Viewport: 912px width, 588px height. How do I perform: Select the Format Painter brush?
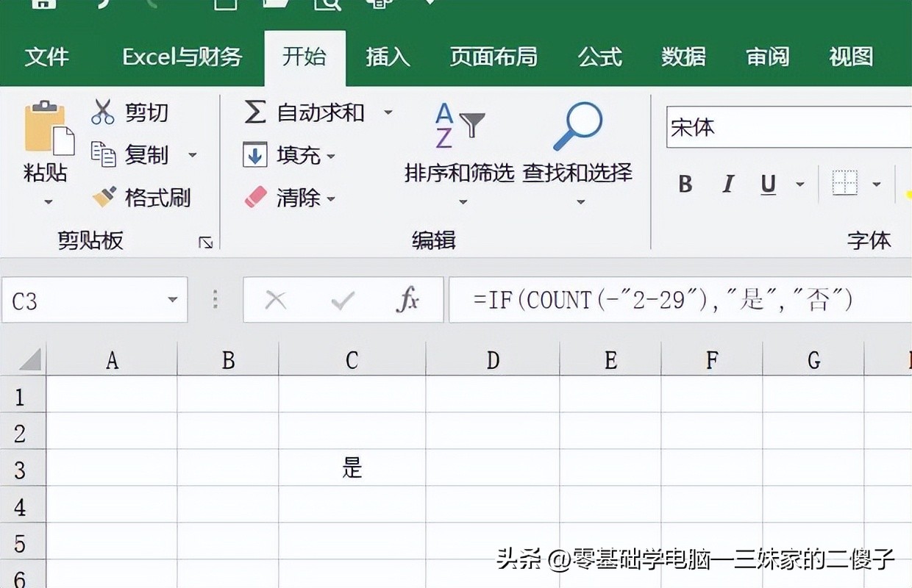tap(104, 197)
